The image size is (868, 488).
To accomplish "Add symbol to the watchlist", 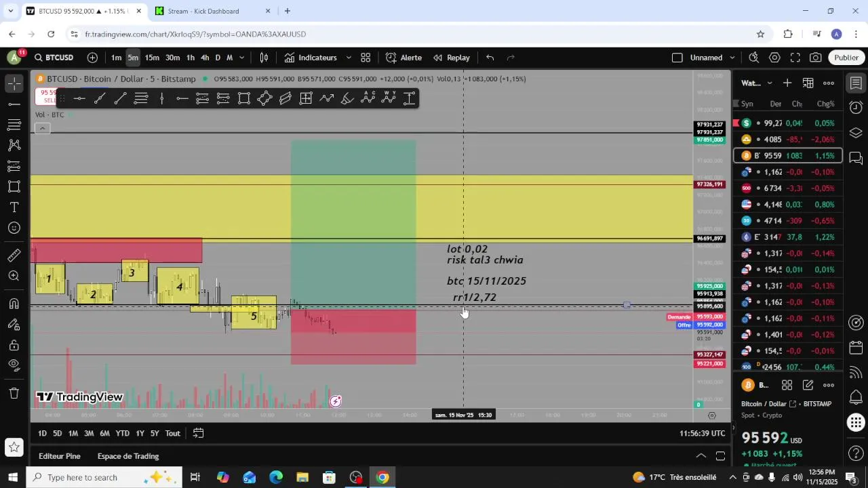I will pos(787,83).
